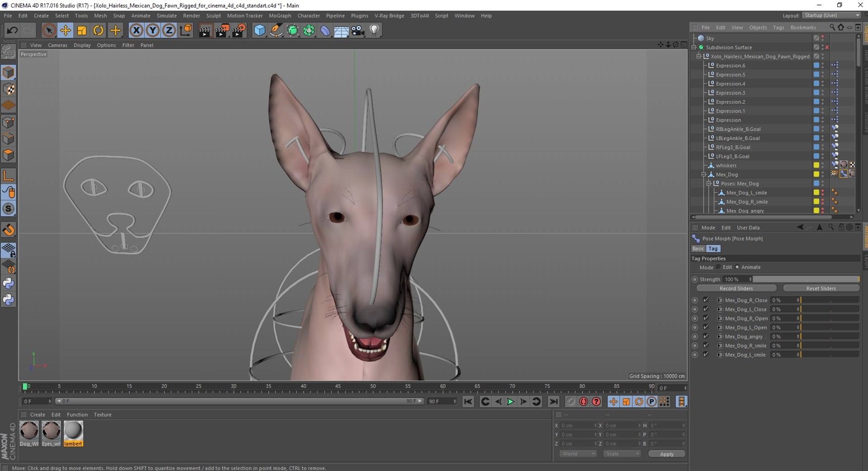868x471 pixels.
Task: Activate the Scale tool
Action: coord(82,30)
